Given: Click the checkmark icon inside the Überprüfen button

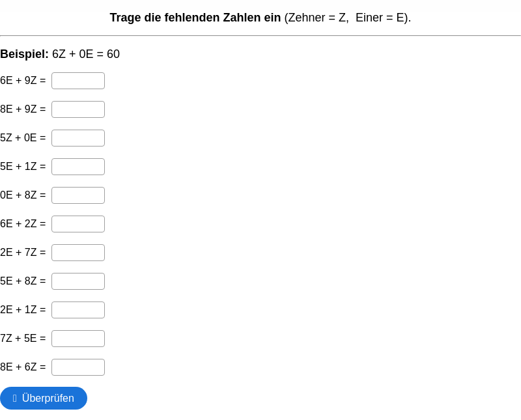Looking at the screenshot, I should [14, 398].
